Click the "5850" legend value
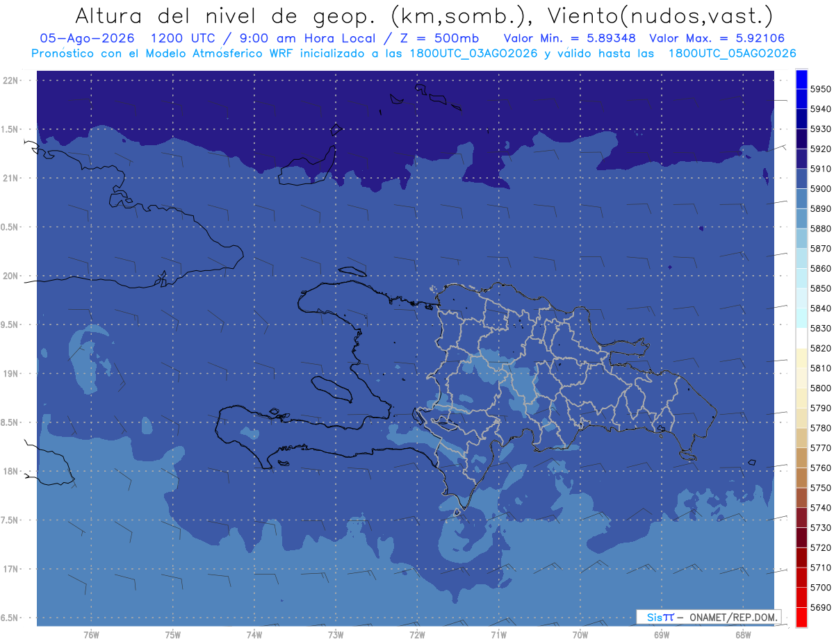Screen dimensions: 834x644 click(x=821, y=288)
